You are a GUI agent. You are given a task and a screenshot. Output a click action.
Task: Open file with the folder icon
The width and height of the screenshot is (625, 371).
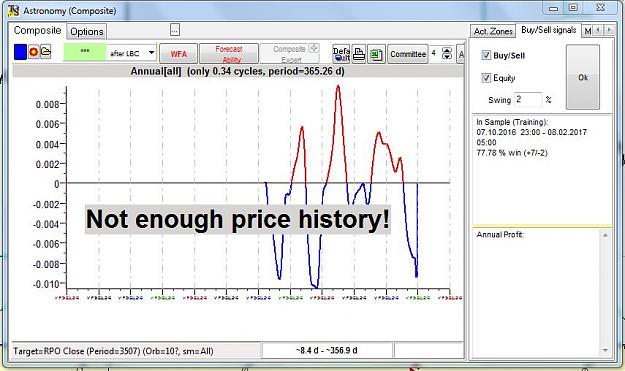(x=46, y=52)
